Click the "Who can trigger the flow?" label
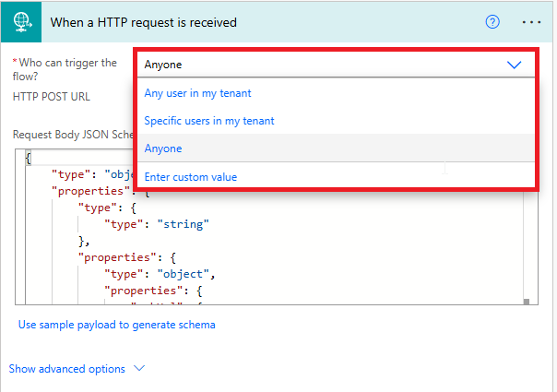 coord(64,69)
